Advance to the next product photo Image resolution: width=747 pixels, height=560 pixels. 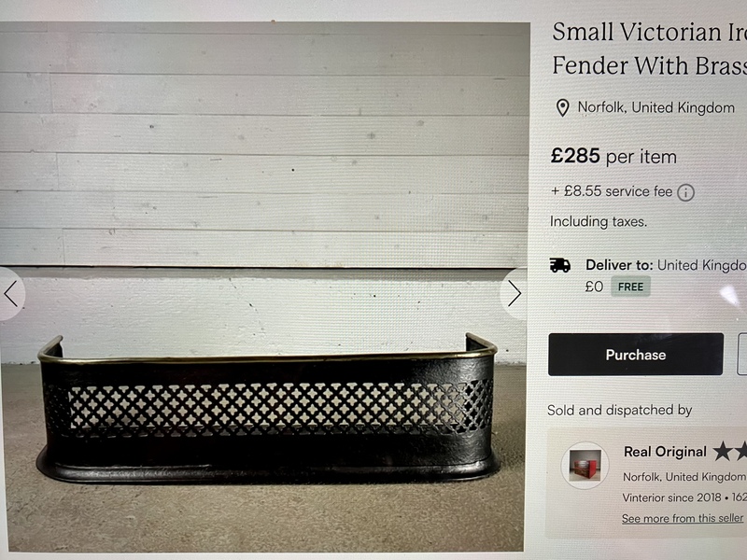click(514, 293)
